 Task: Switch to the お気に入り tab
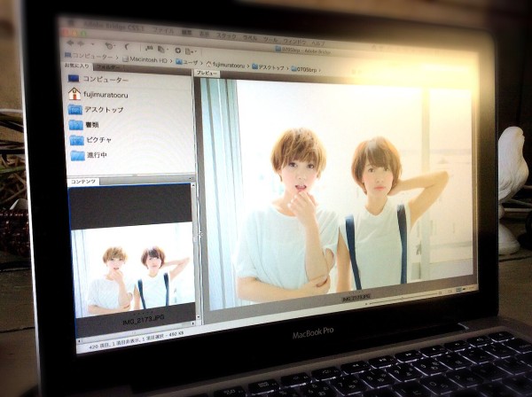point(77,66)
